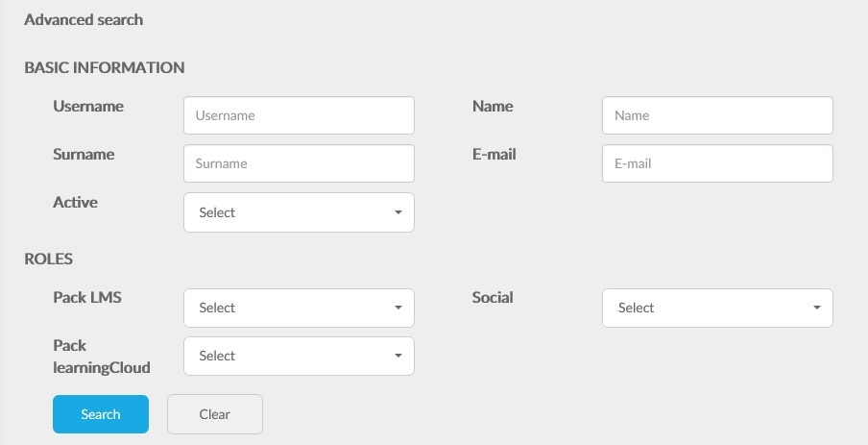The image size is (868, 445).
Task: Expand the Pack learningCloud role selector
Action: 299,356
